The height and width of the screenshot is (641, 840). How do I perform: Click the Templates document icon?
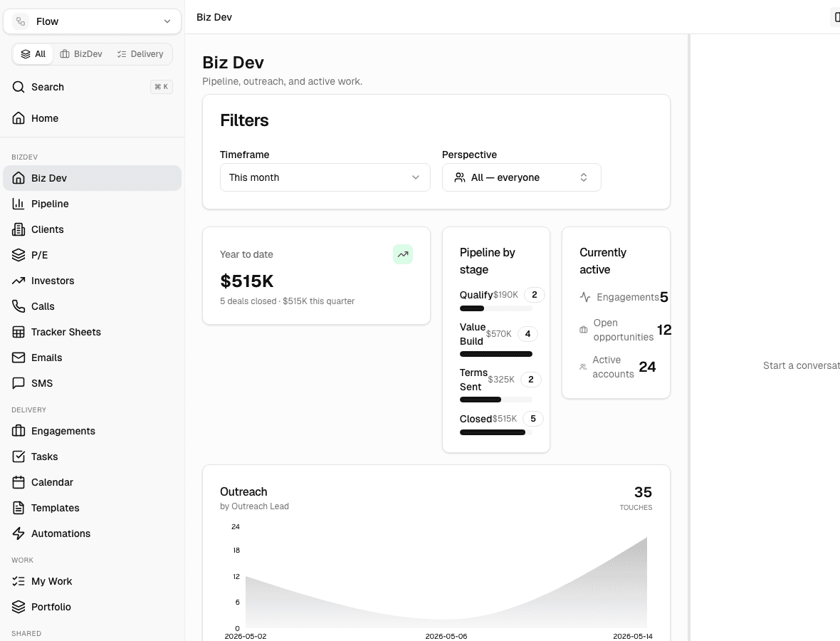coord(19,508)
